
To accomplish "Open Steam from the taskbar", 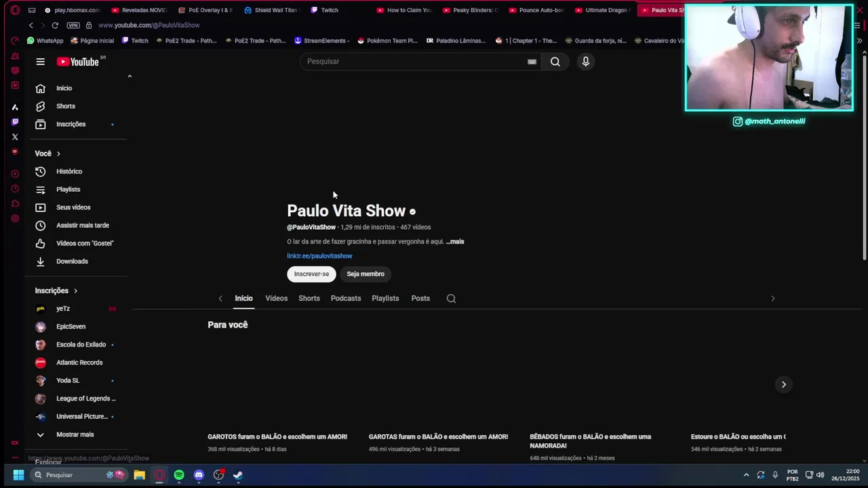I will pos(238,475).
